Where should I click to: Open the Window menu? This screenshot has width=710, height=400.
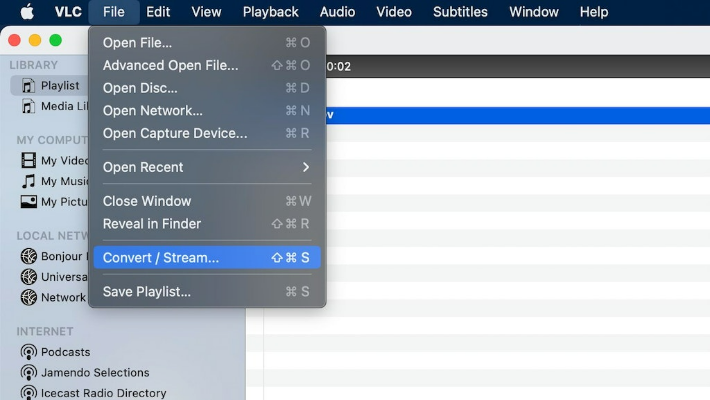(x=534, y=12)
